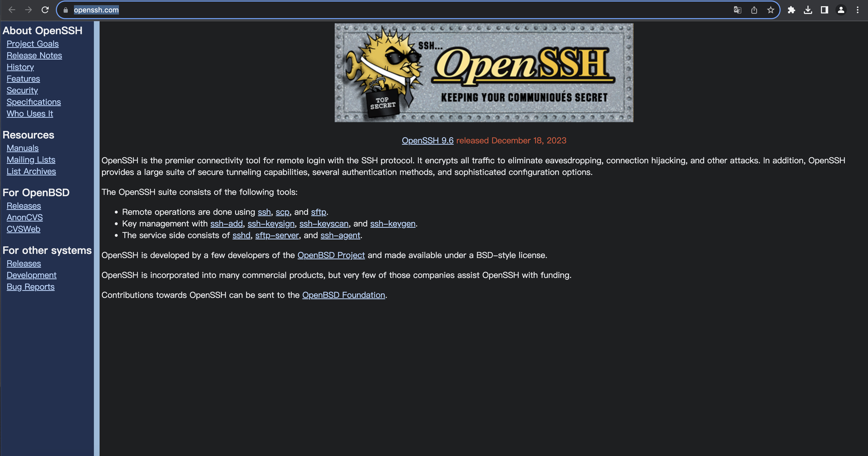Click the browser back navigation arrow
868x456 pixels.
pos(11,10)
